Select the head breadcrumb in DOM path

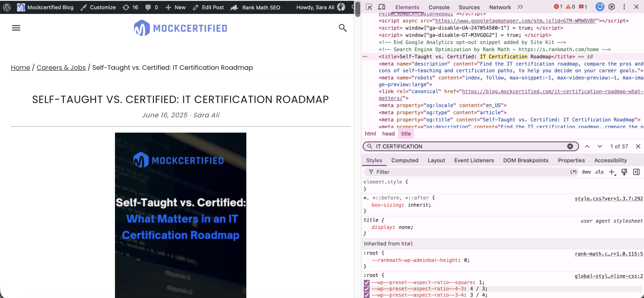[x=388, y=134]
